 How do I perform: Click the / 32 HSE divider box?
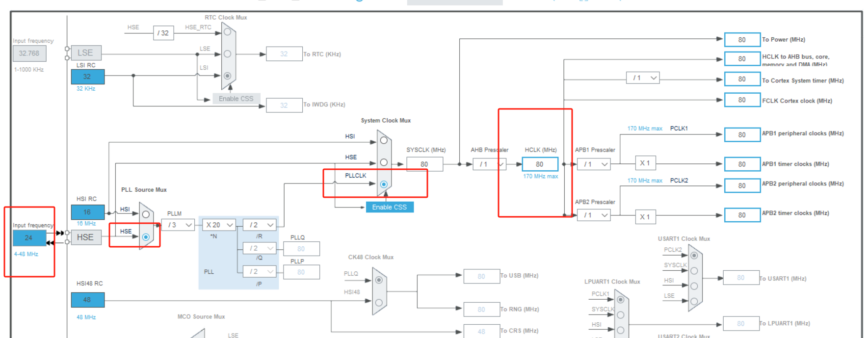pyautogui.click(x=163, y=33)
